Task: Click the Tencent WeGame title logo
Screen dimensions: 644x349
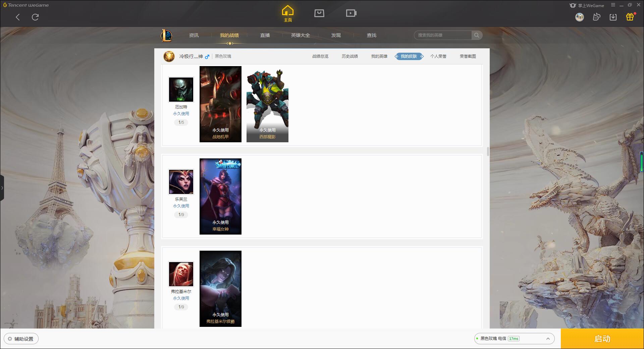Action: [x=26, y=5]
